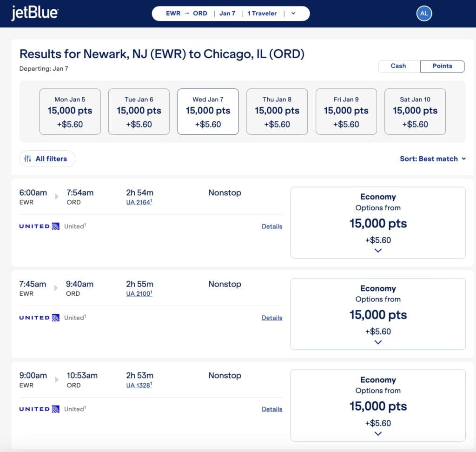The image size is (476, 452).
Task: Click United logo on 7:45am flight
Action: (x=39, y=318)
